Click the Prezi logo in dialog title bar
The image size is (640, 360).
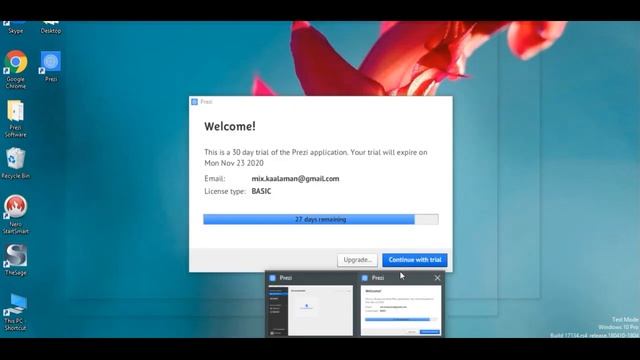[195, 102]
